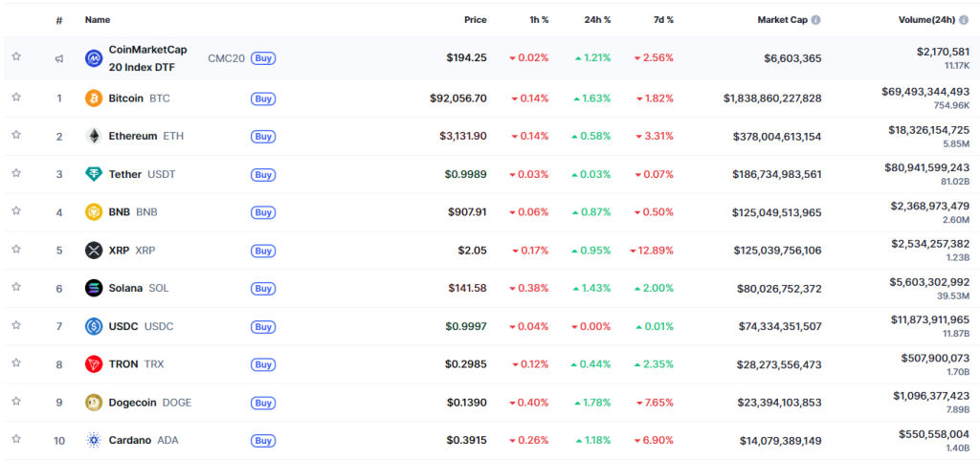Click the BNB logo icon
The width and height of the screenshot is (980, 460).
pos(94,212)
